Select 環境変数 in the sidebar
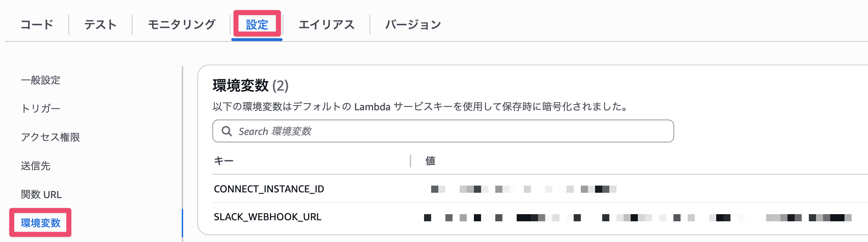 click(41, 223)
